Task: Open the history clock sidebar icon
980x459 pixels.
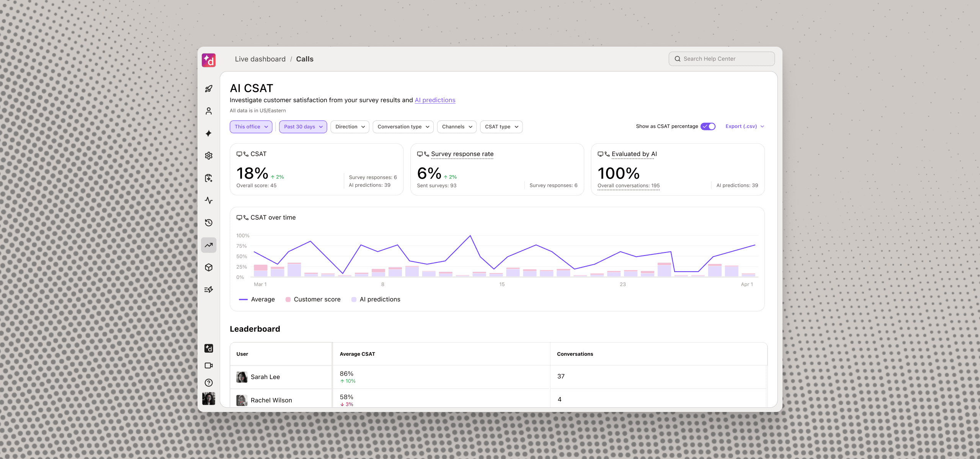Action: point(209,223)
